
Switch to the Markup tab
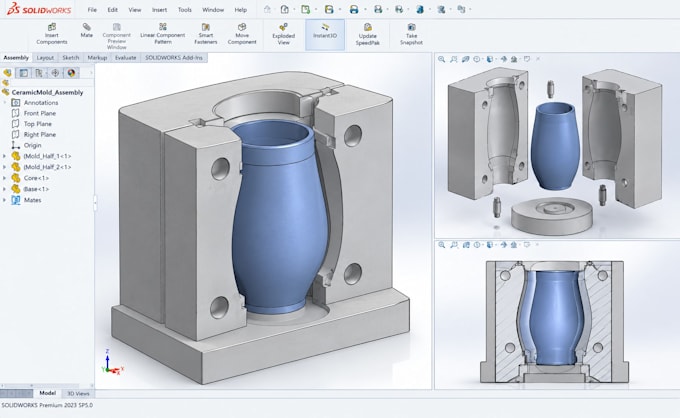[x=97, y=58]
